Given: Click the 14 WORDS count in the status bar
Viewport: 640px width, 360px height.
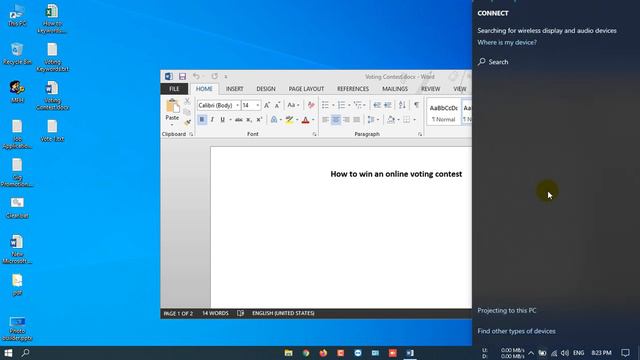Looking at the screenshot, I should click(x=215, y=313).
